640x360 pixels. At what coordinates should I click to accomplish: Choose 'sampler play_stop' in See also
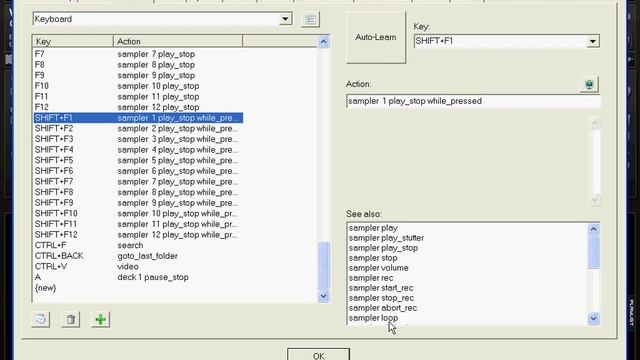point(383,248)
